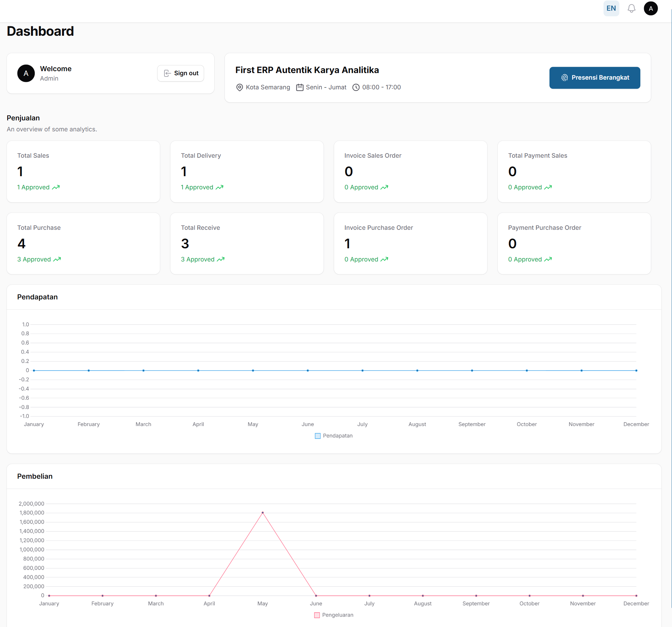The height and width of the screenshot is (627, 672).
Task: Click the Pendapatan legend label
Action: coord(337,435)
